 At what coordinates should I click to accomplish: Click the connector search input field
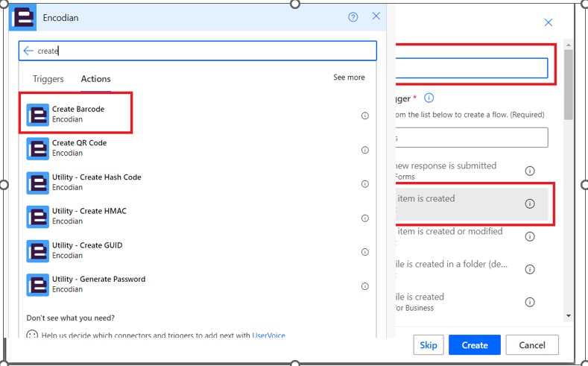pyautogui.click(x=201, y=51)
